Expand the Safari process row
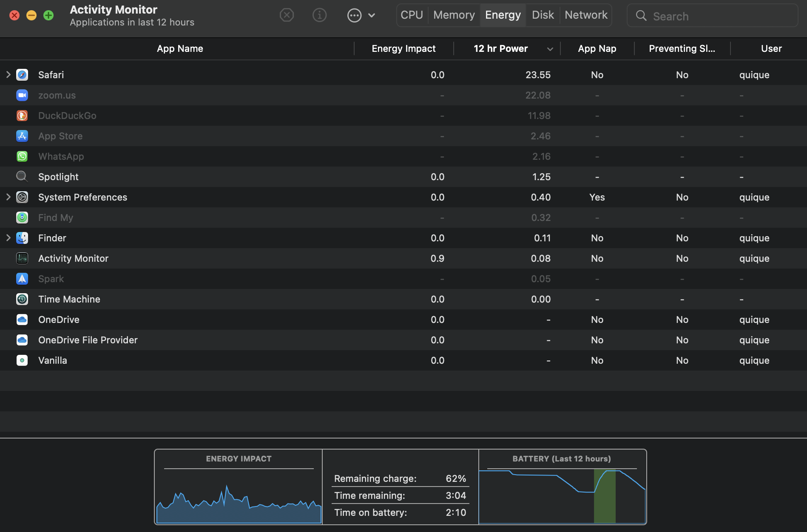 pos(8,75)
